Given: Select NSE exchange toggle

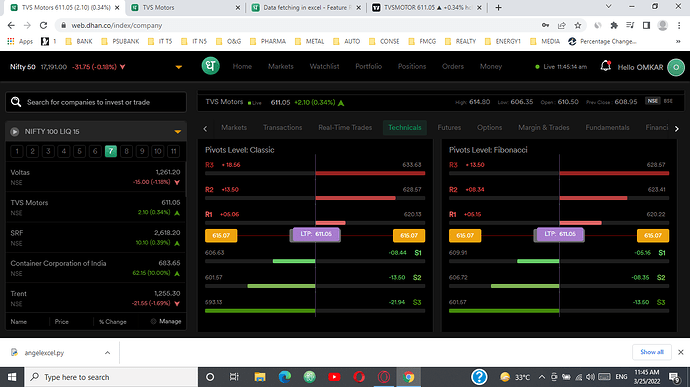Looking at the screenshot, I should coord(652,101).
